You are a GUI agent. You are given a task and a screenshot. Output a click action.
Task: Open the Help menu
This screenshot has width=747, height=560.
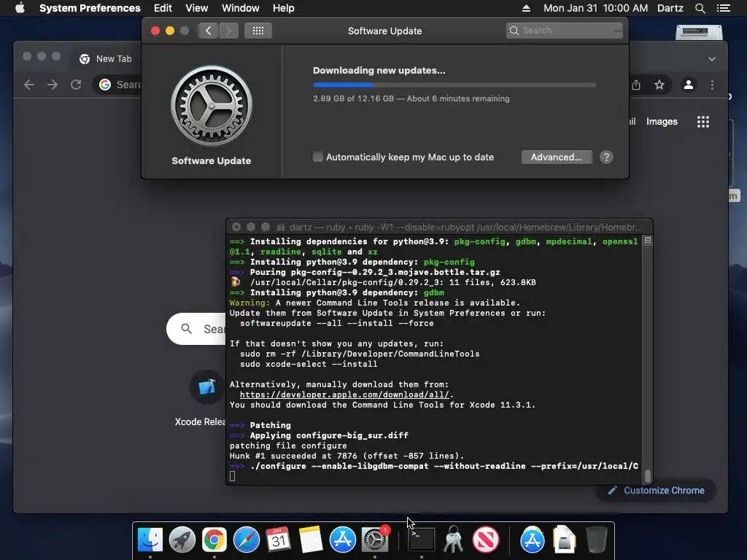[x=284, y=8]
